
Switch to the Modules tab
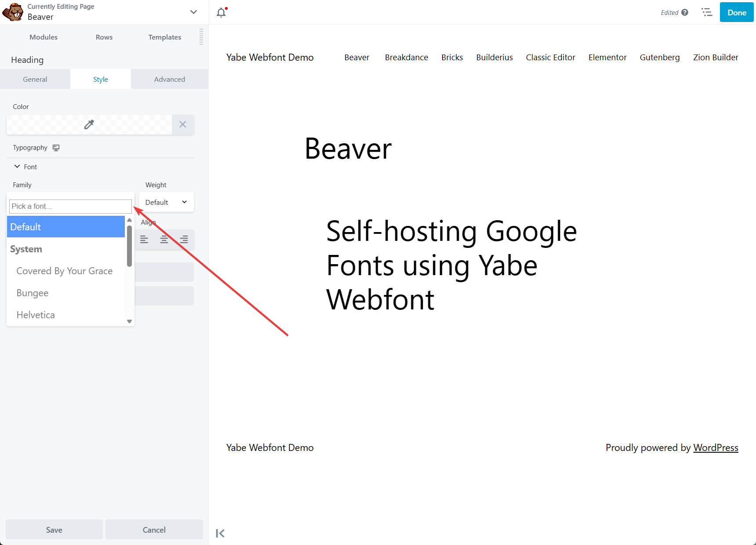tap(44, 37)
